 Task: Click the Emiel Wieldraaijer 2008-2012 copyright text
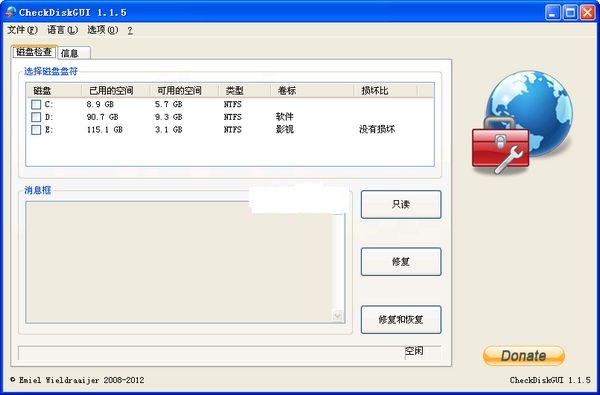tap(77, 380)
